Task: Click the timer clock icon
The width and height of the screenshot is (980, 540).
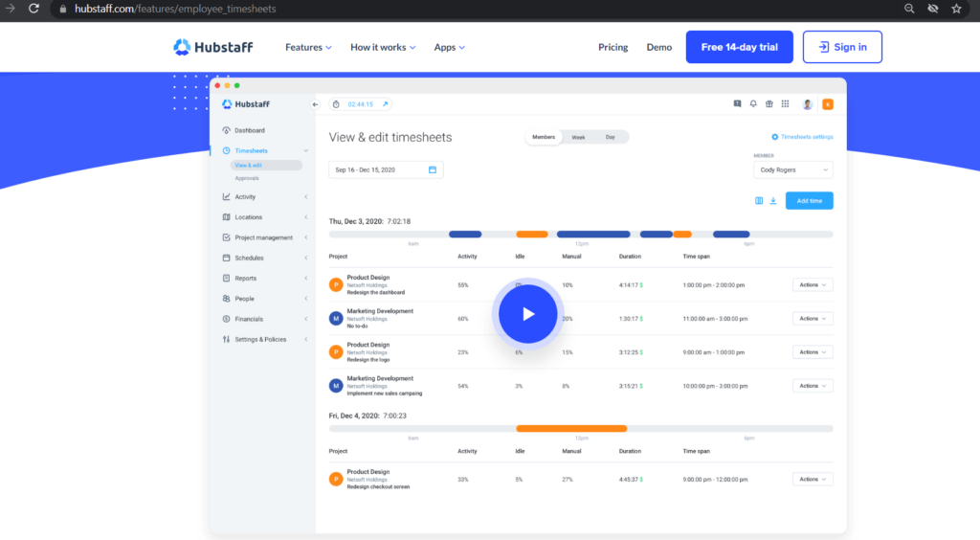Action: (x=336, y=104)
